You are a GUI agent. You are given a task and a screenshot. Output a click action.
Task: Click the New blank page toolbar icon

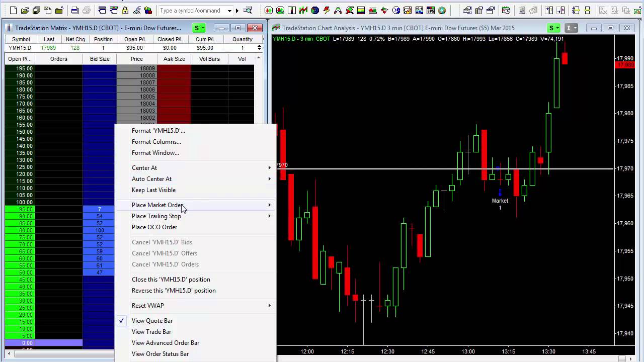click(x=13, y=11)
